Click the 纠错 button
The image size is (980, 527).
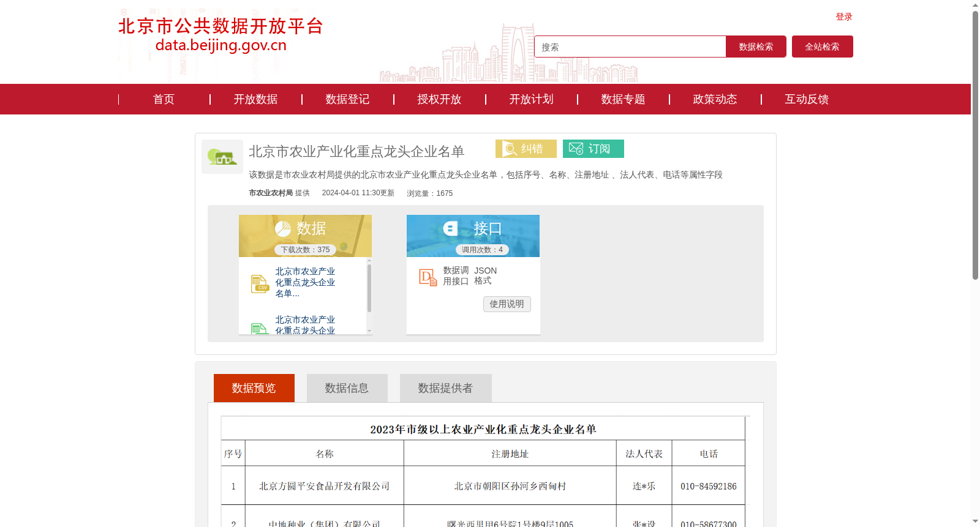pos(526,149)
